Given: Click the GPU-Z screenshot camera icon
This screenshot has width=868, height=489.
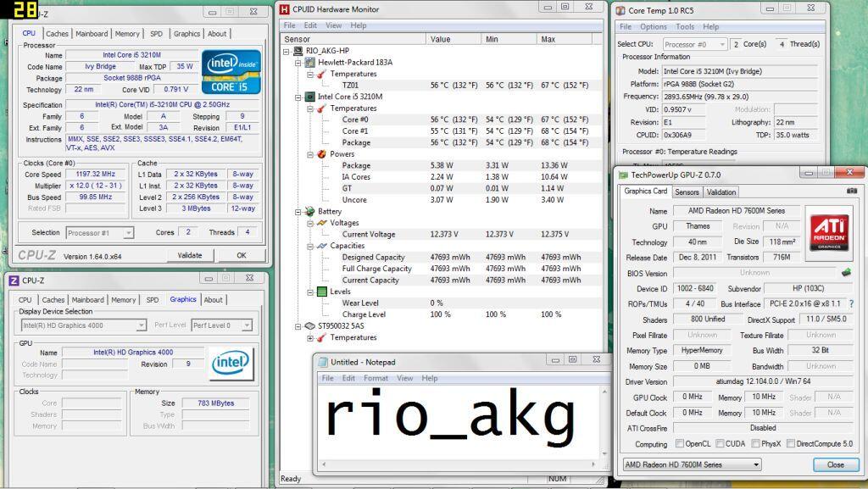Looking at the screenshot, I should 851,191.
